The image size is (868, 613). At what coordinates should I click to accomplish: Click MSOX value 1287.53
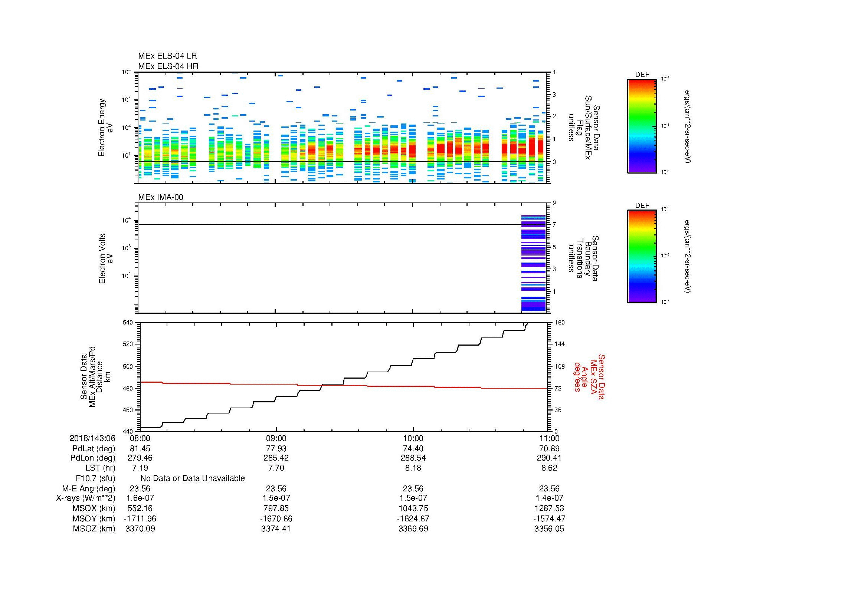(x=549, y=508)
